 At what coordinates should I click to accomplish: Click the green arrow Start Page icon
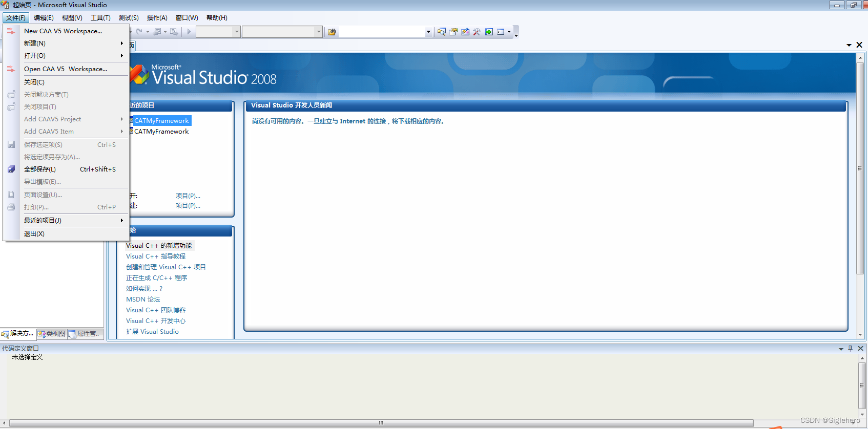pyautogui.click(x=489, y=32)
